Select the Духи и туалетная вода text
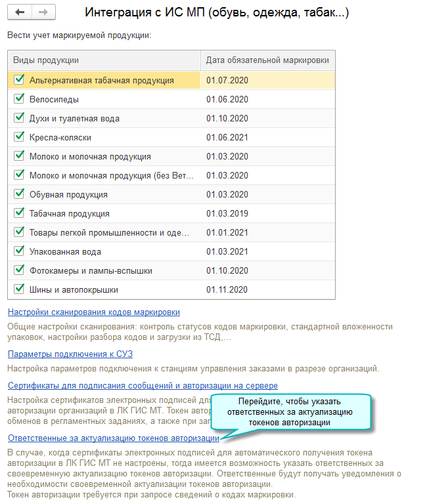The image size is (425, 504). coord(74,119)
